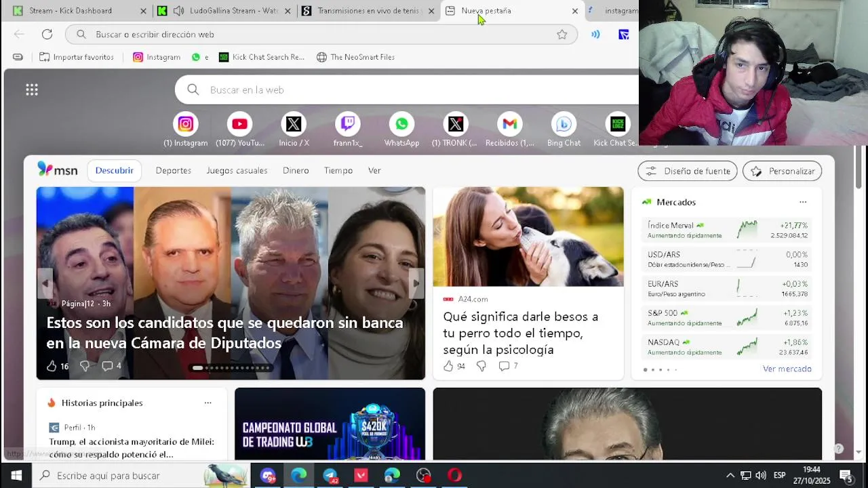Dislike the candidatos article
The image size is (868, 488).
coord(85,366)
